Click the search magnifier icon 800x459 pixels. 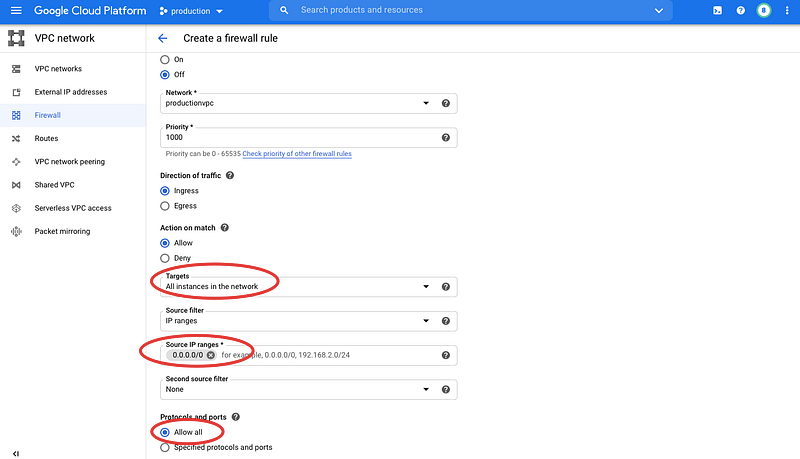pos(284,10)
